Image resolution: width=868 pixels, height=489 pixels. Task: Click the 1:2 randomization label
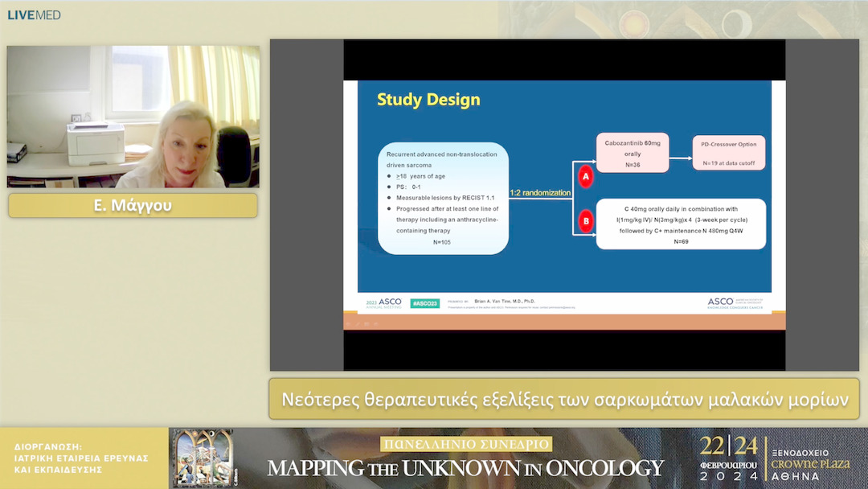(541, 193)
